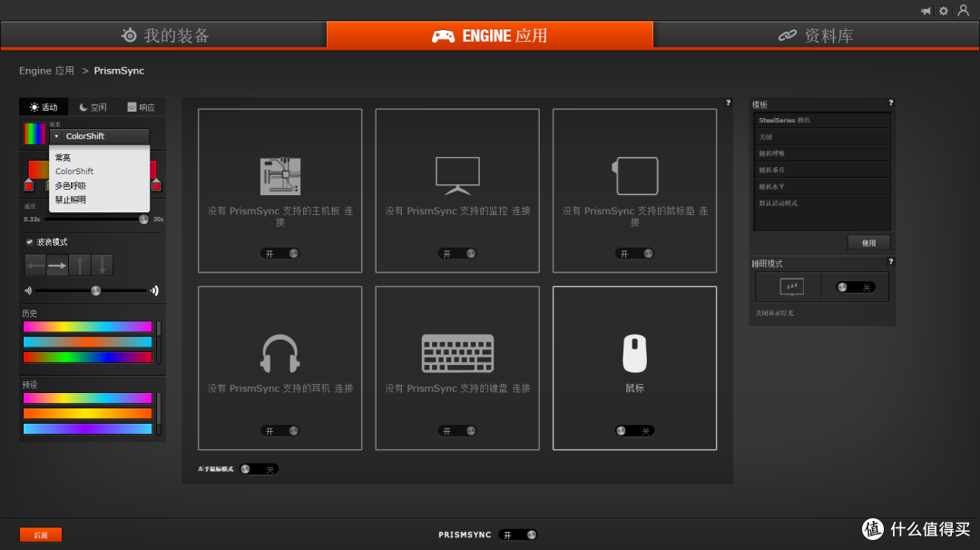Select the keyboard device icon

[x=457, y=354]
